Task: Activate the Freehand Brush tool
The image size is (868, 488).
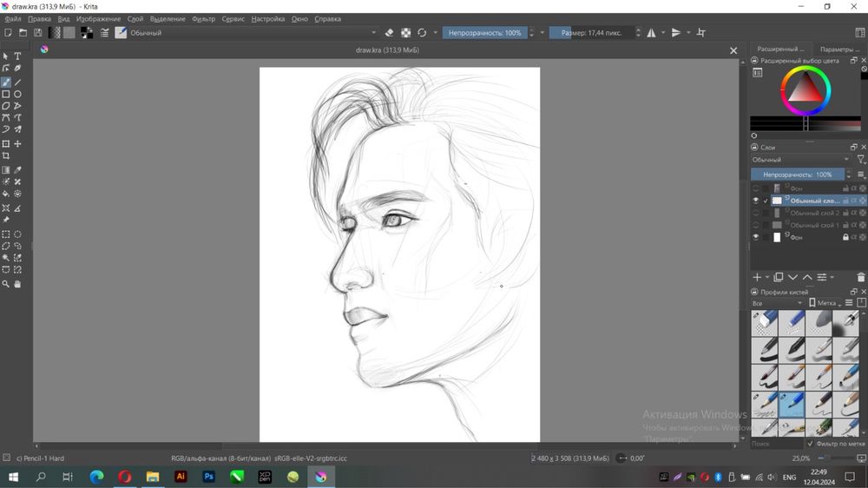Action: (5, 82)
